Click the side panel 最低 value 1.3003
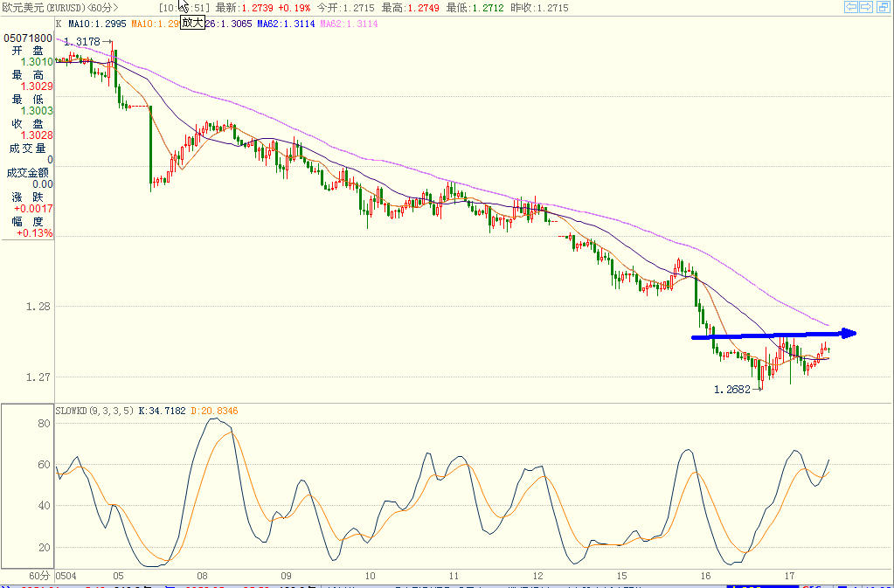Viewport: 894px width, 588px height. pyautogui.click(x=37, y=111)
